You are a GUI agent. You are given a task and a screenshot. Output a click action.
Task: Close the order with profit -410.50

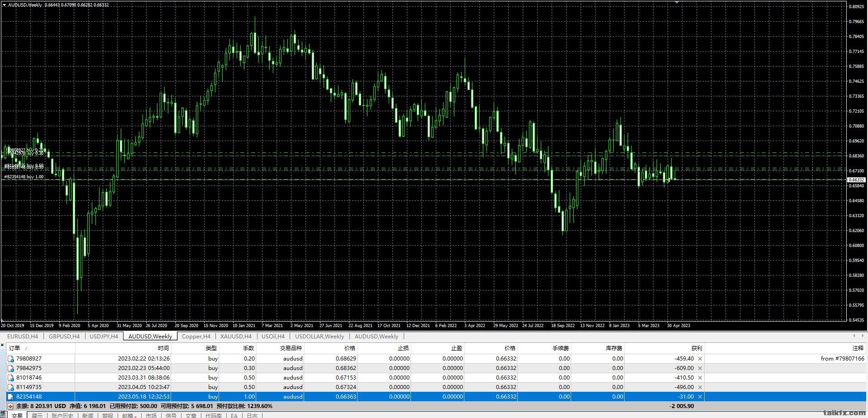[700, 378]
